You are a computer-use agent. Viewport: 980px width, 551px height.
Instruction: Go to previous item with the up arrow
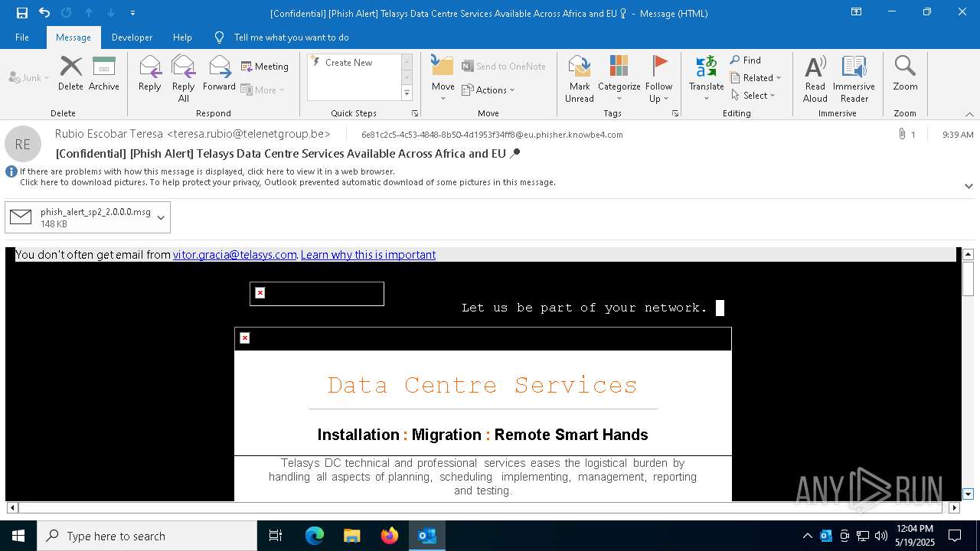89,12
